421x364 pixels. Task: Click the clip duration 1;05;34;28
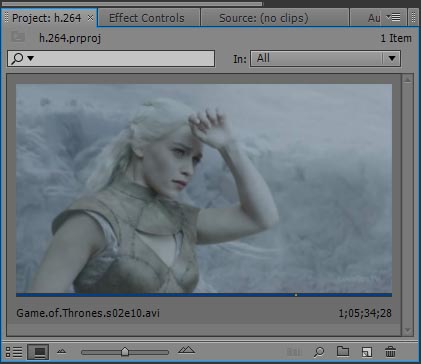tap(365, 313)
